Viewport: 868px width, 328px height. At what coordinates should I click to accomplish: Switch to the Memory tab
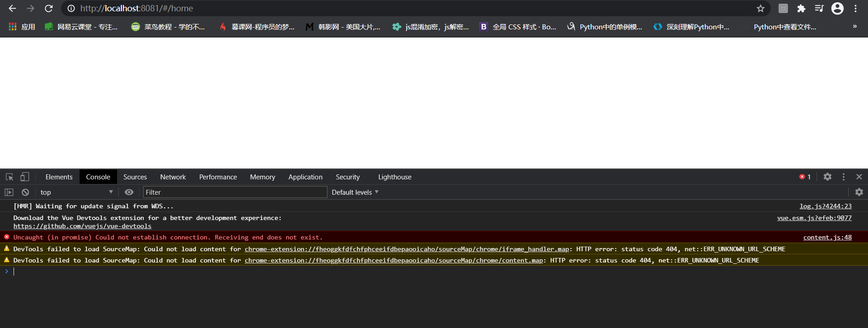point(263,177)
